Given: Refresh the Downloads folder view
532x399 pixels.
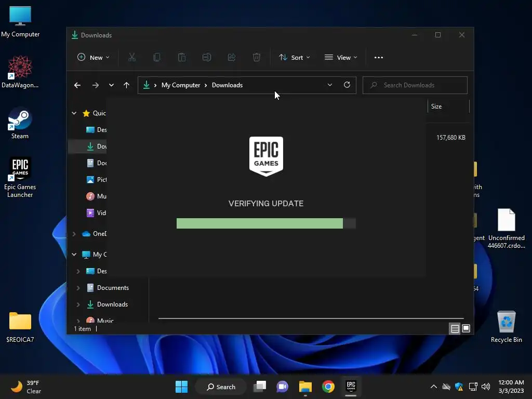Looking at the screenshot, I should tap(347, 85).
